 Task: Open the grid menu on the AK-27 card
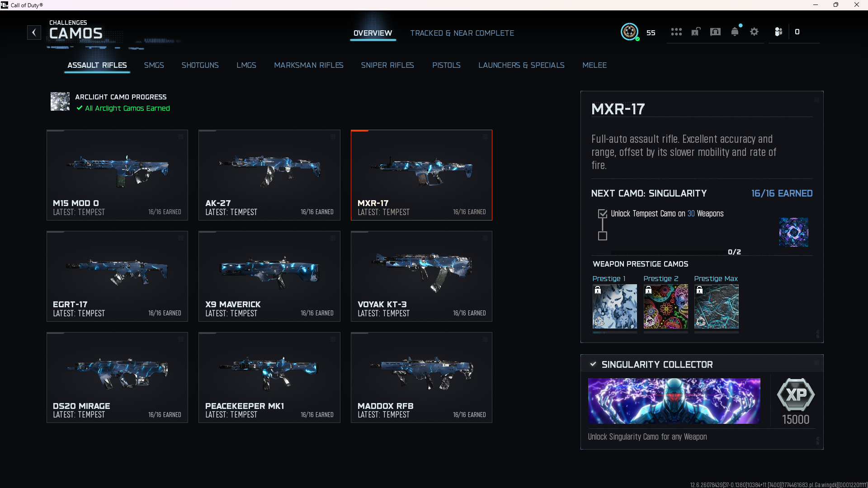333,137
